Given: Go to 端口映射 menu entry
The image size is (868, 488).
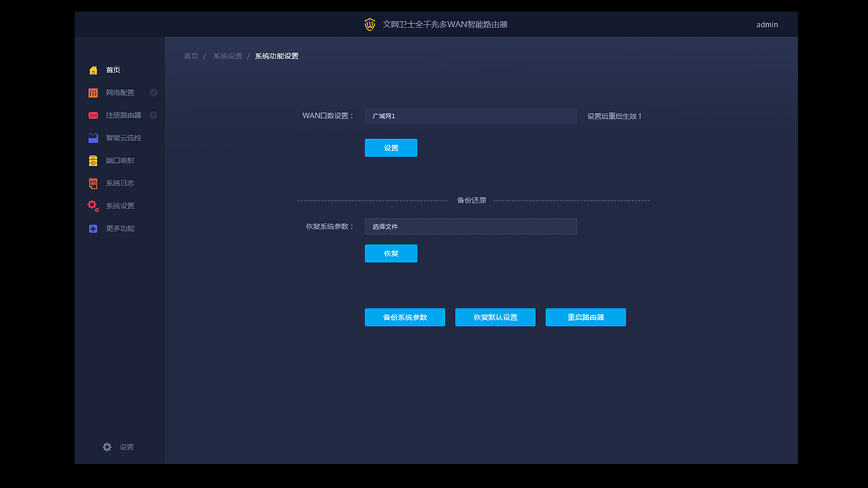Looking at the screenshot, I should tap(120, 161).
